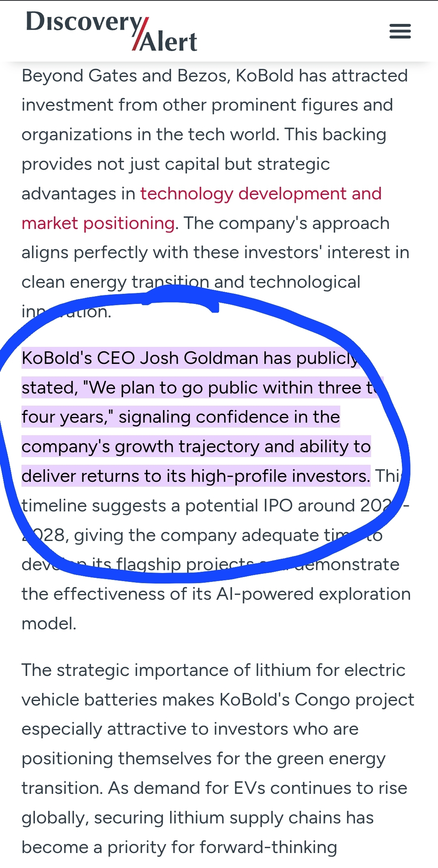Click the word "Discovery" in the header logo
Screen dimensions: 438x868
click(x=84, y=22)
